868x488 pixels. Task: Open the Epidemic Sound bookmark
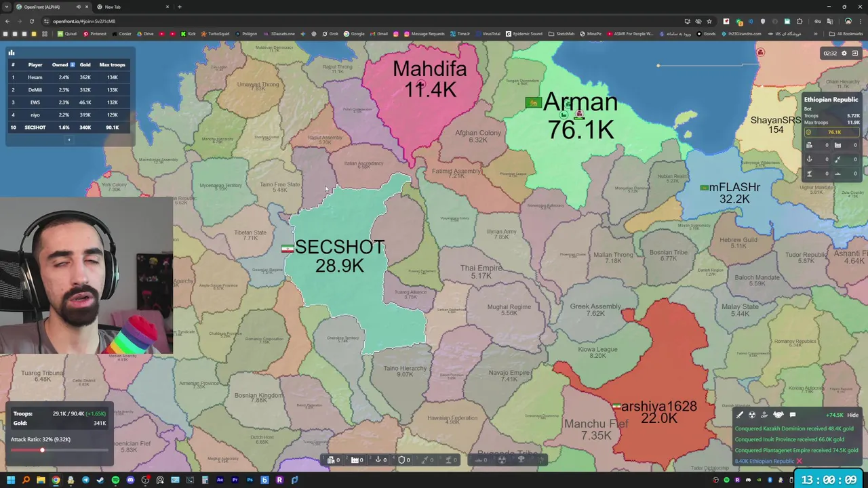click(524, 34)
